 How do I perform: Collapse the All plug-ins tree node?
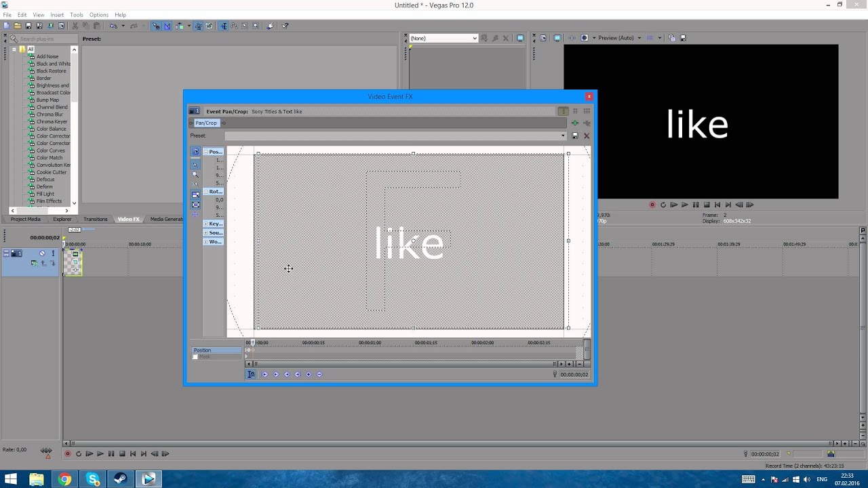(14, 49)
